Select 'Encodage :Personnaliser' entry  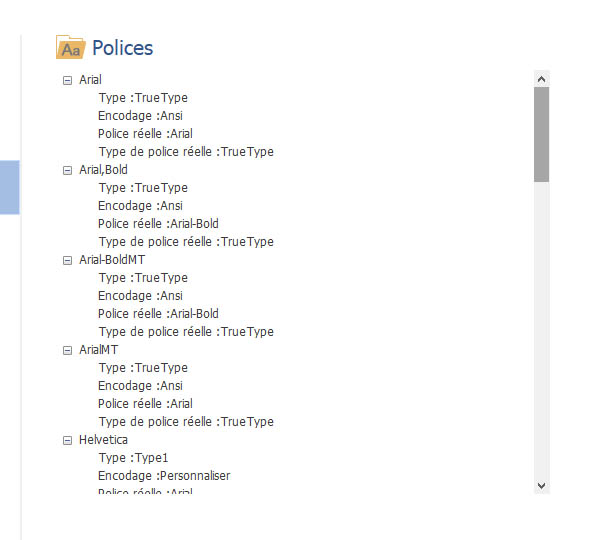click(x=164, y=476)
